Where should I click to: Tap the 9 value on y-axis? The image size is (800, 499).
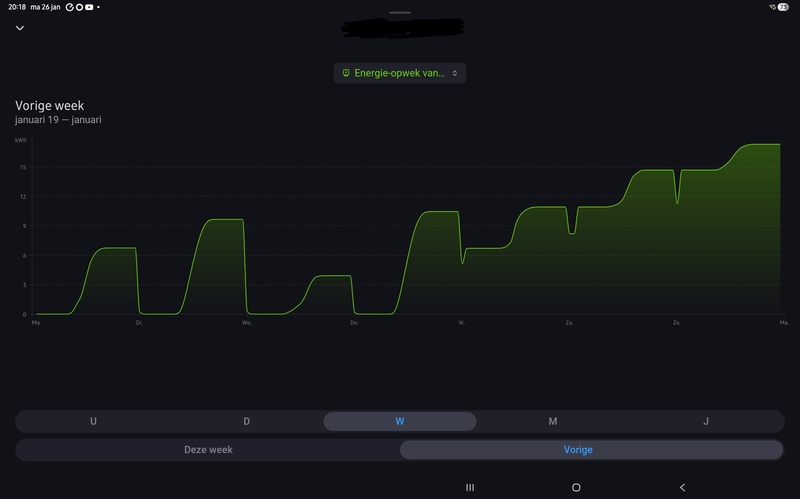click(x=24, y=226)
